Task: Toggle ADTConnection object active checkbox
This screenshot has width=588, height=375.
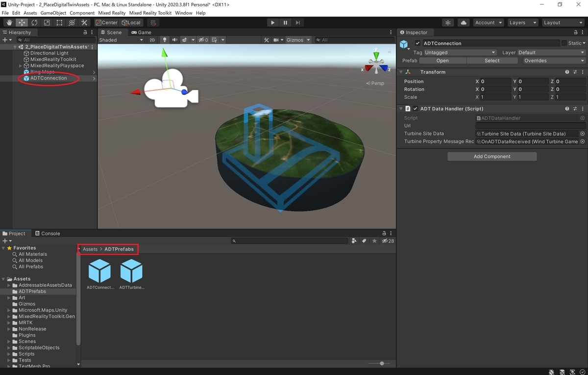Action: point(417,43)
